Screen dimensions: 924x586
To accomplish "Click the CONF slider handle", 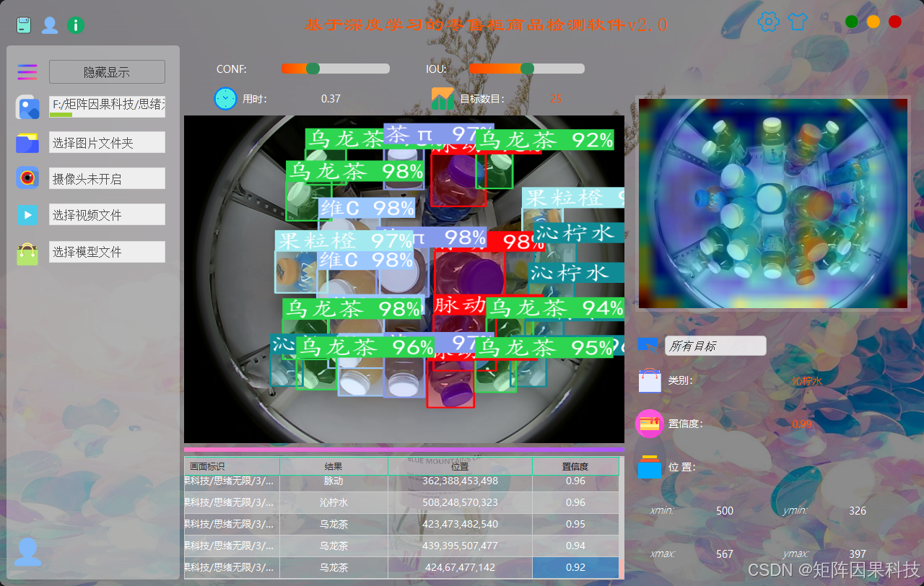I will [x=313, y=69].
